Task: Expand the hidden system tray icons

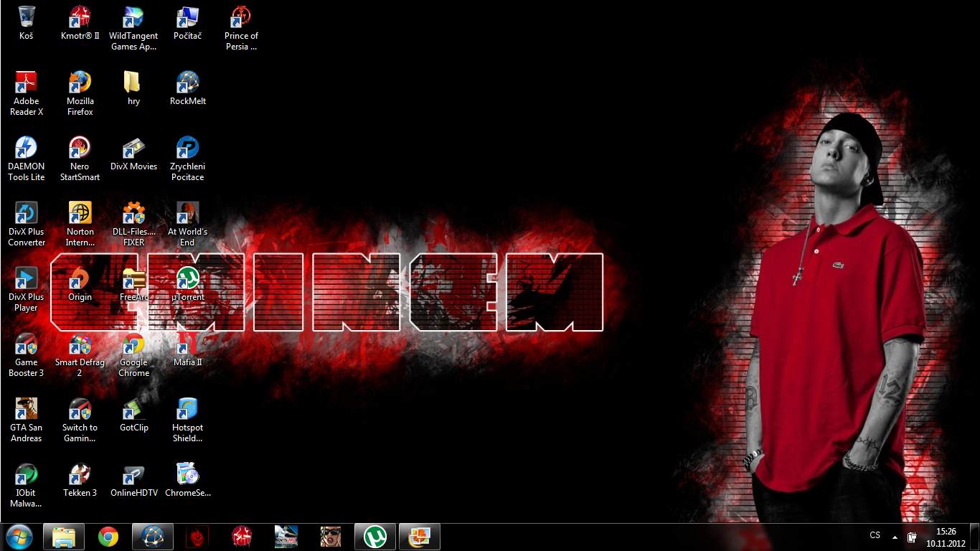Action: (894, 537)
